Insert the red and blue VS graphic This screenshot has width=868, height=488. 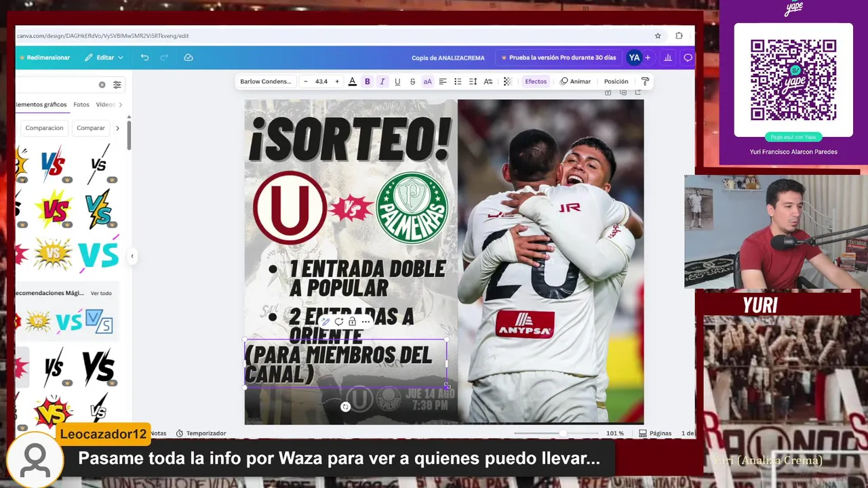point(53,163)
